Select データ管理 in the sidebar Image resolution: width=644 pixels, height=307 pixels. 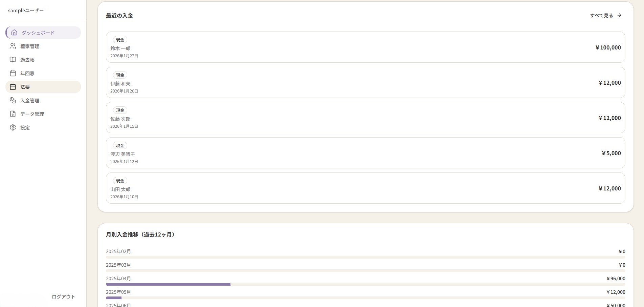(32, 114)
